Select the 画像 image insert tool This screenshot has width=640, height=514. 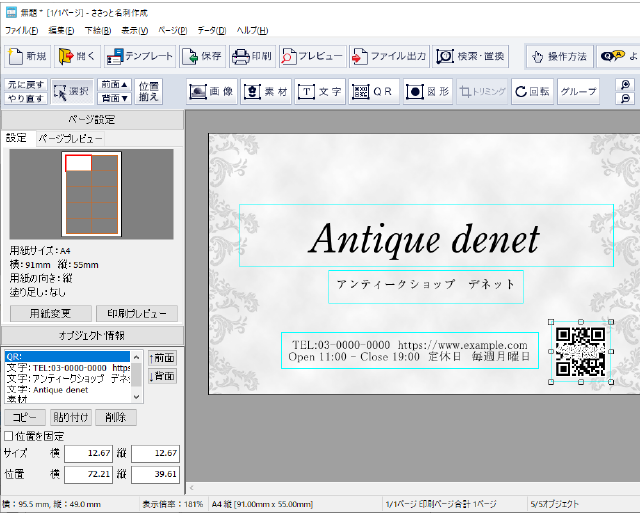(212, 91)
